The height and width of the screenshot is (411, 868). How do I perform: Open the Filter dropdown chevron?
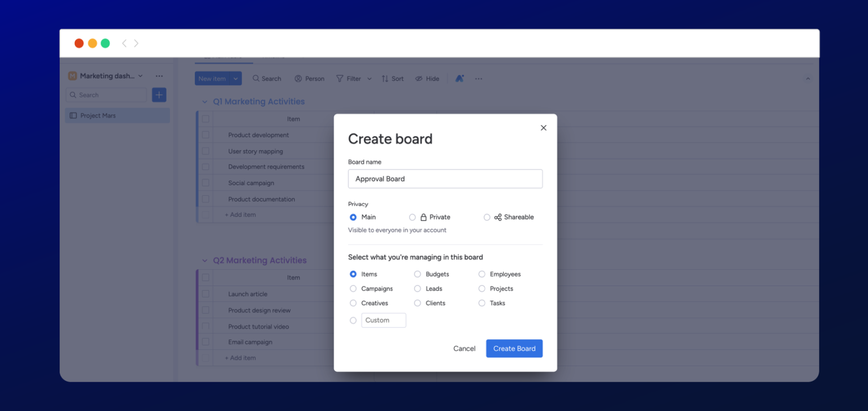pos(370,79)
